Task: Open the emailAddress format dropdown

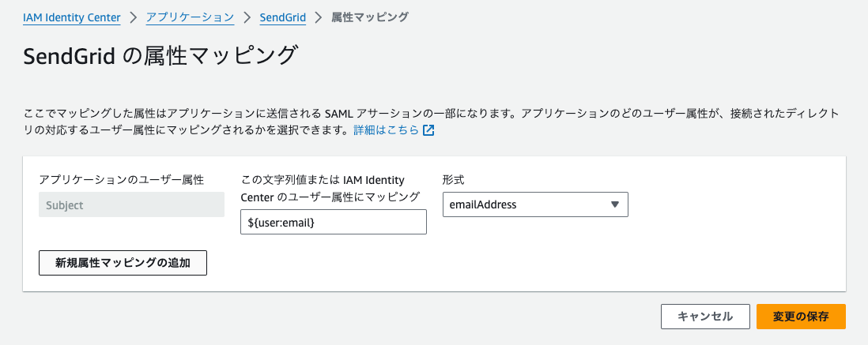Action: pyautogui.click(x=535, y=204)
